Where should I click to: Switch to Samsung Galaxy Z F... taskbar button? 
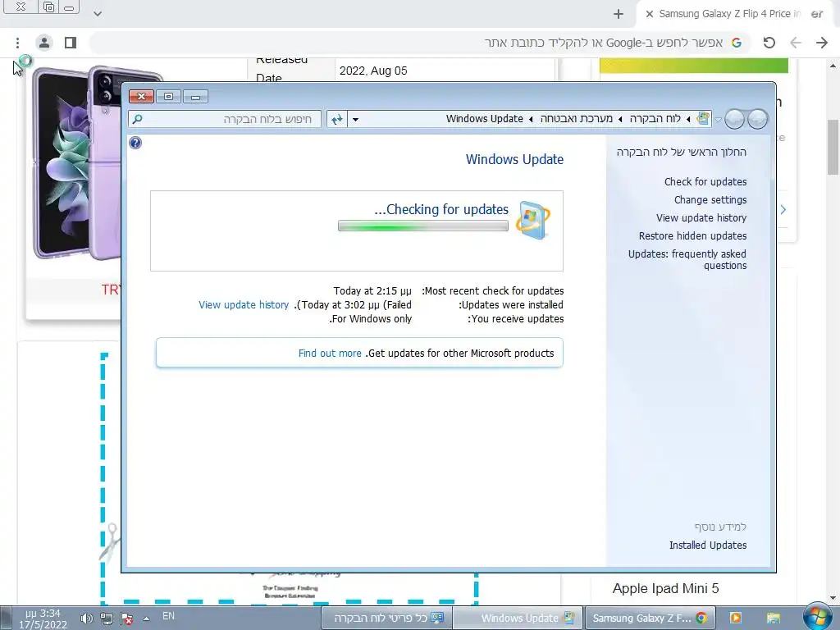coord(651,619)
